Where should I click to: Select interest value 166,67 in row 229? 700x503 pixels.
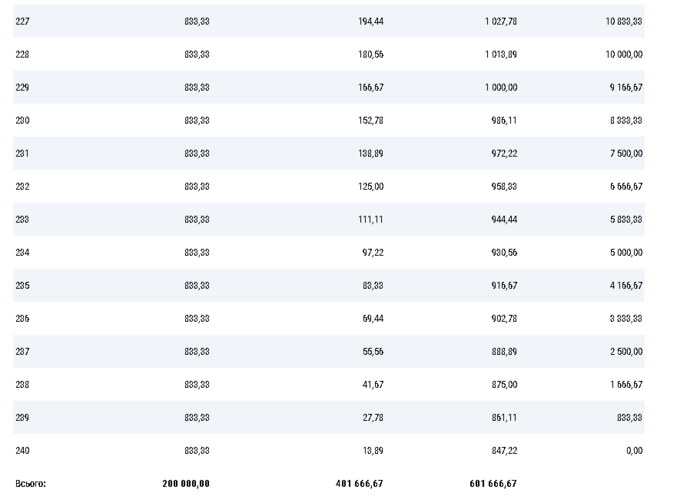(x=370, y=87)
